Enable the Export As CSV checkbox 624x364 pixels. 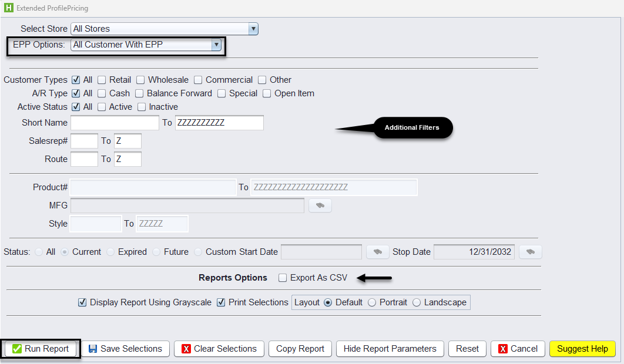tap(282, 278)
